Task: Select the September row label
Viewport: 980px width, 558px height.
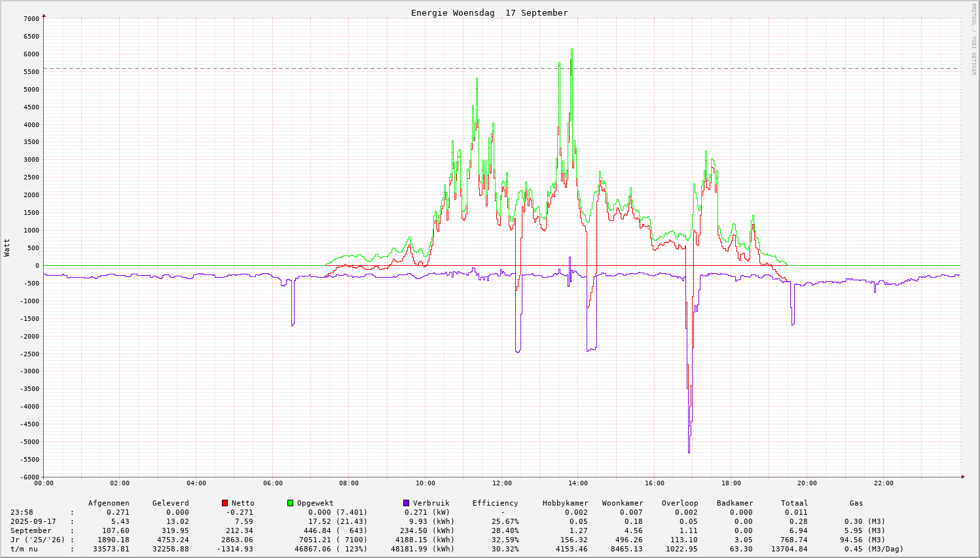Action: point(31,531)
